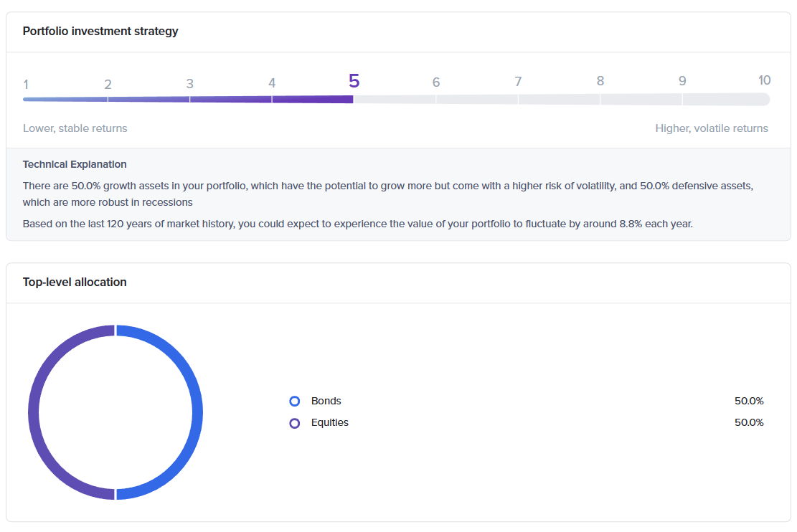This screenshot has height=532, width=797.
Task: Click the blue Bonds donut segment
Action: pos(198,412)
